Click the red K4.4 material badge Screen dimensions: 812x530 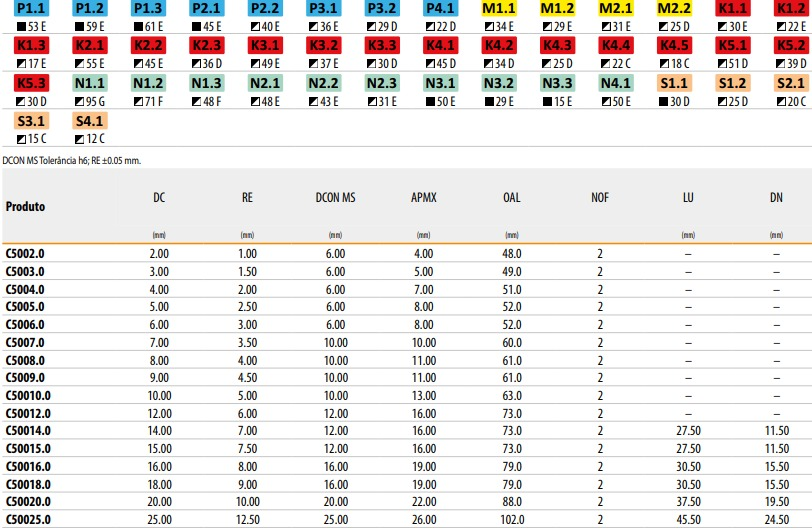[615, 46]
